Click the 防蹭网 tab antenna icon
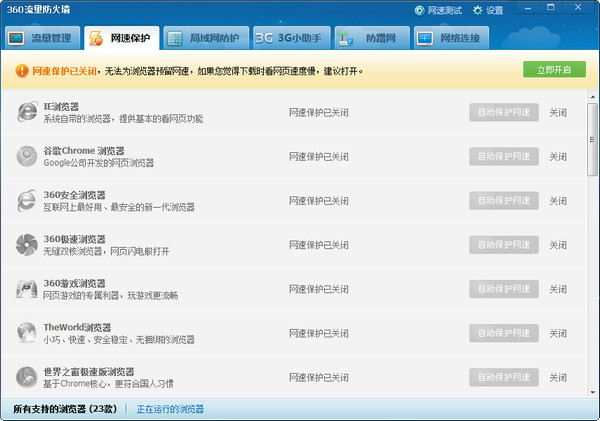 click(345, 38)
